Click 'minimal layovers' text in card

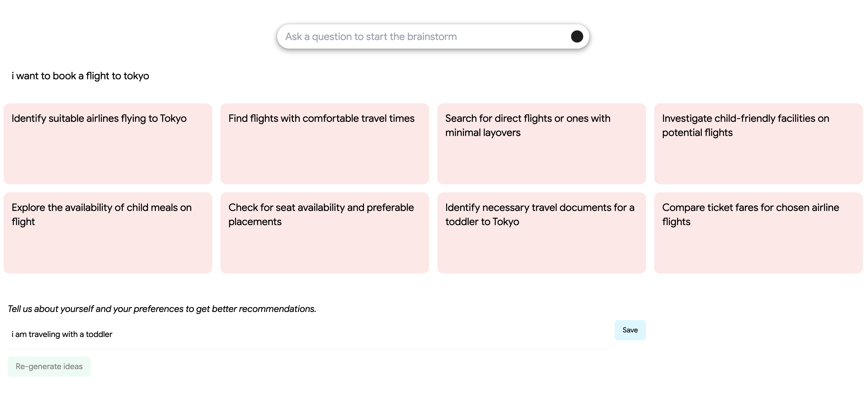(483, 133)
